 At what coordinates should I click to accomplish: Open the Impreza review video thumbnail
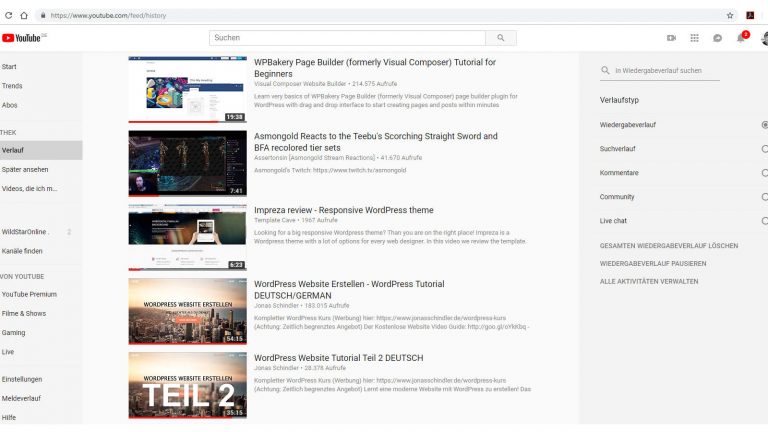(187, 237)
